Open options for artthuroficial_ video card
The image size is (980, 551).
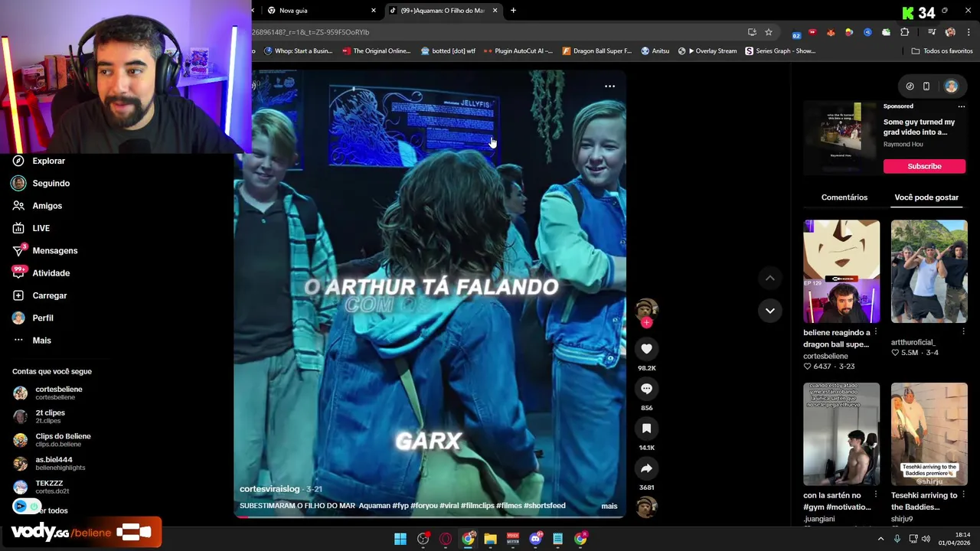(963, 331)
